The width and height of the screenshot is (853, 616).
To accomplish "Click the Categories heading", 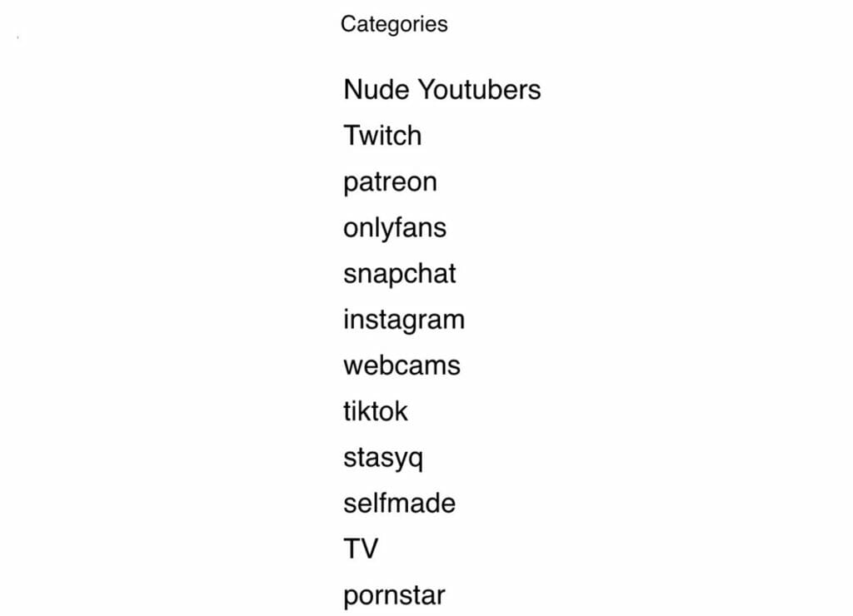I will coord(394,24).
